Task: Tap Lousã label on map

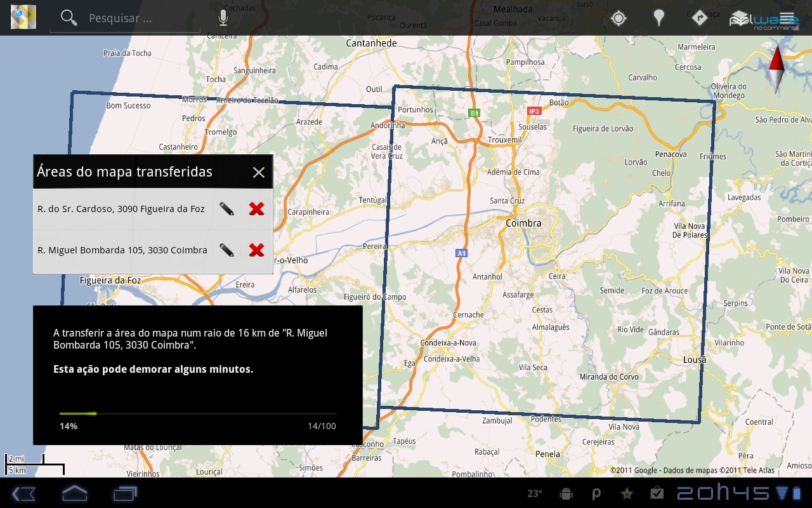Action: pyautogui.click(x=695, y=359)
